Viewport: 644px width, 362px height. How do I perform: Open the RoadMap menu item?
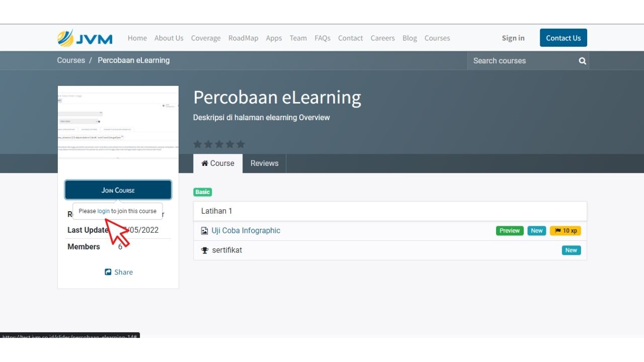coord(244,38)
